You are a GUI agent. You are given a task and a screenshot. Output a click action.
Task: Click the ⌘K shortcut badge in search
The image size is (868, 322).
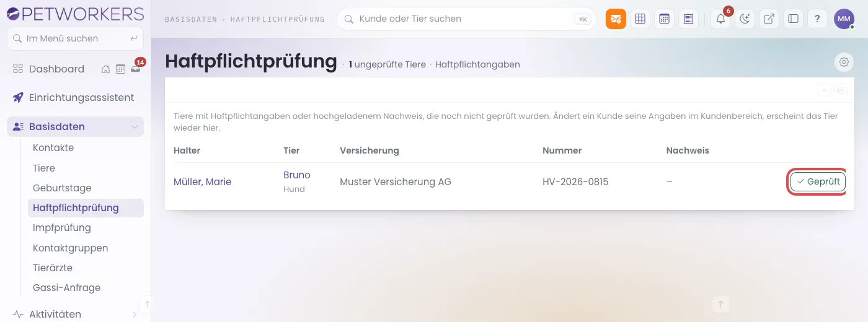[x=583, y=19]
